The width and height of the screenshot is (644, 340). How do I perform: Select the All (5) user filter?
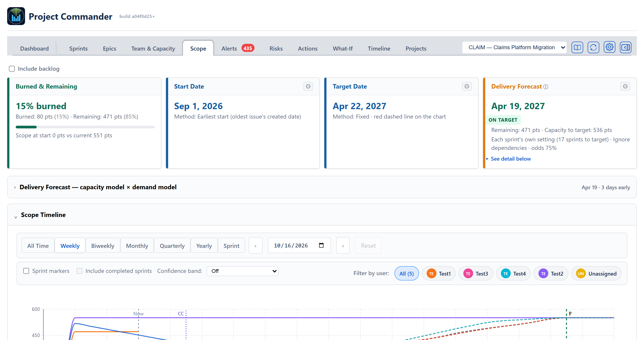click(407, 274)
